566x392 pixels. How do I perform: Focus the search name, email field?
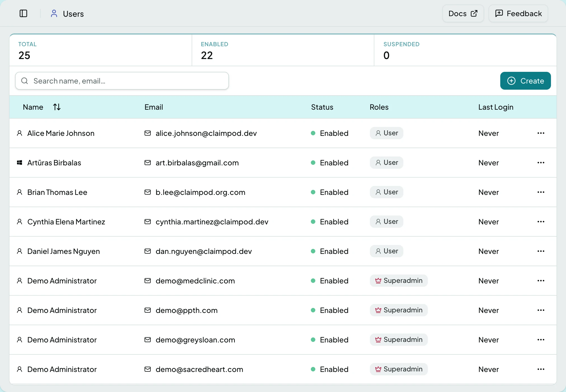[122, 81]
